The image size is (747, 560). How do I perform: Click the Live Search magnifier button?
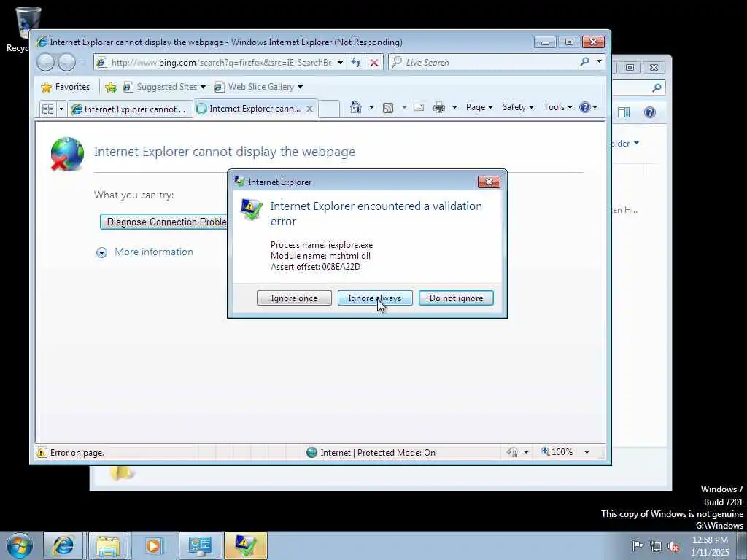[584, 62]
